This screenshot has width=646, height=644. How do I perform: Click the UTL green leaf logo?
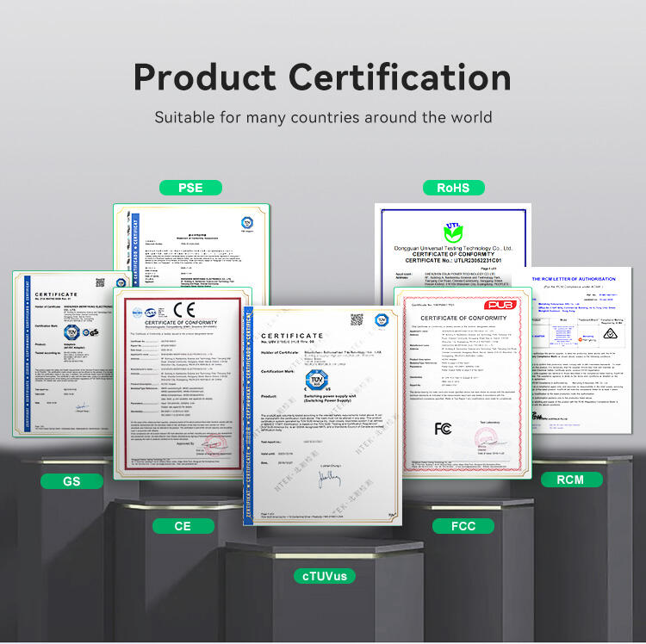[x=453, y=232]
